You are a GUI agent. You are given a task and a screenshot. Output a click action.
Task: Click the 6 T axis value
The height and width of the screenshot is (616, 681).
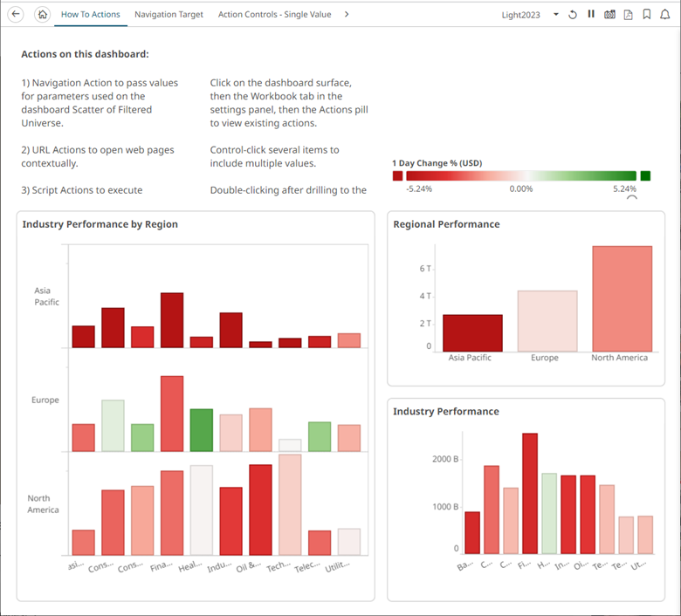click(425, 269)
